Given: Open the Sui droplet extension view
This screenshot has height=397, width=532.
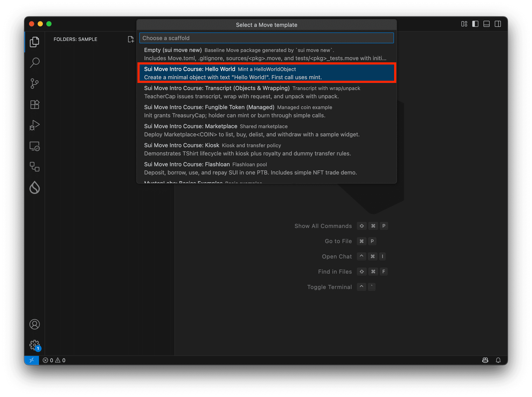Looking at the screenshot, I should coord(35,188).
